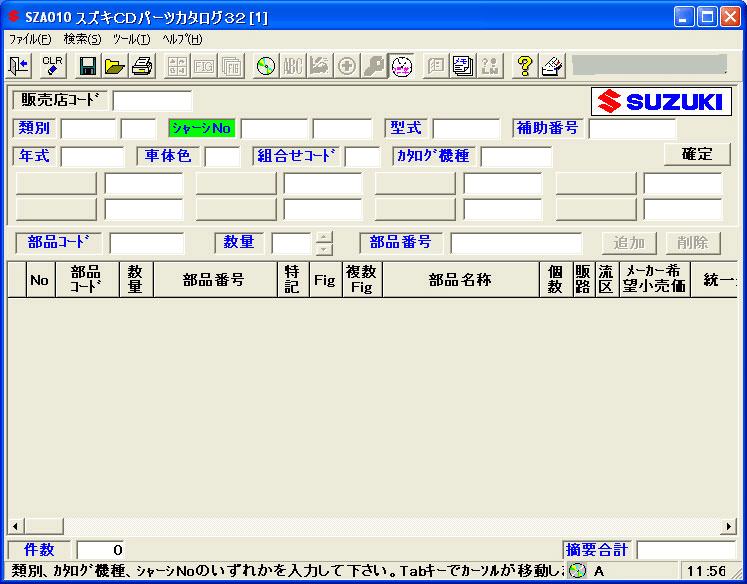Click the 数量 column header
Viewport: 747px width, 584px height.
(136, 280)
